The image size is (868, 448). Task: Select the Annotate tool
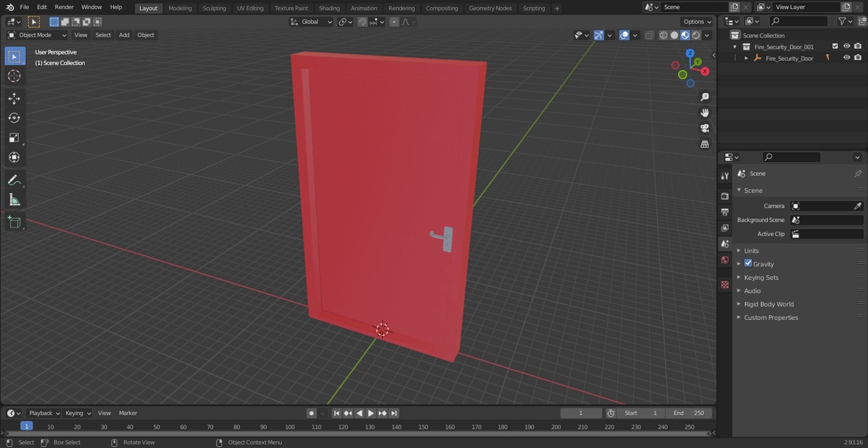coord(14,180)
